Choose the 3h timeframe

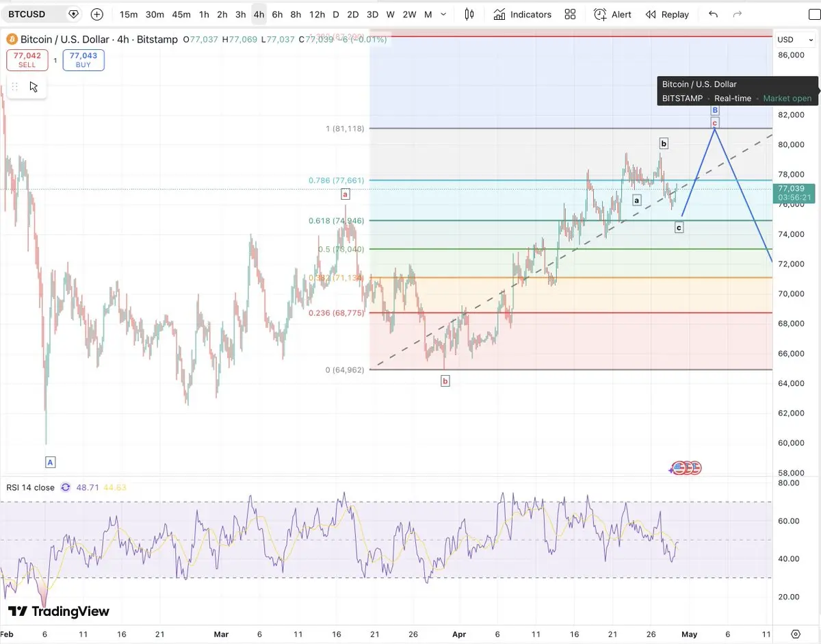pos(241,14)
